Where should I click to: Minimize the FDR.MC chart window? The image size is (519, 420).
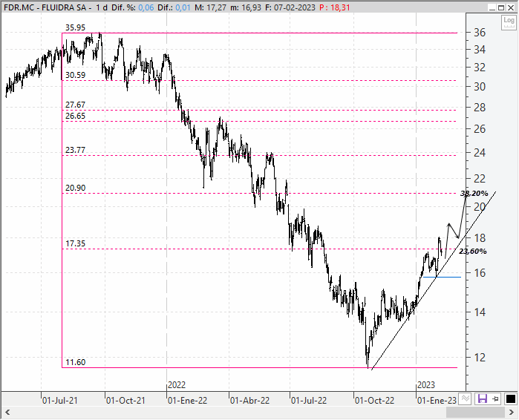pos(492,7)
